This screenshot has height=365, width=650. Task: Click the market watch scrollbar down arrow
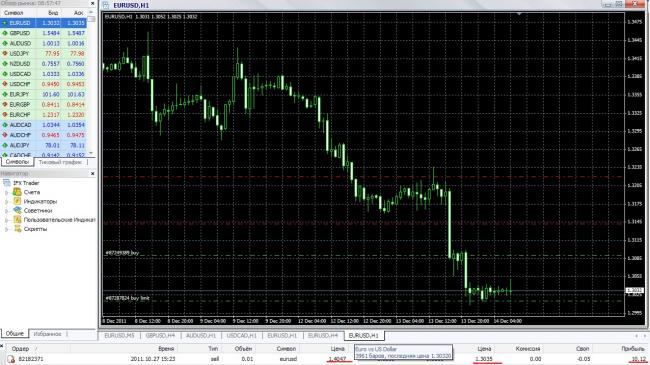pyautogui.click(x=91, y=153)
